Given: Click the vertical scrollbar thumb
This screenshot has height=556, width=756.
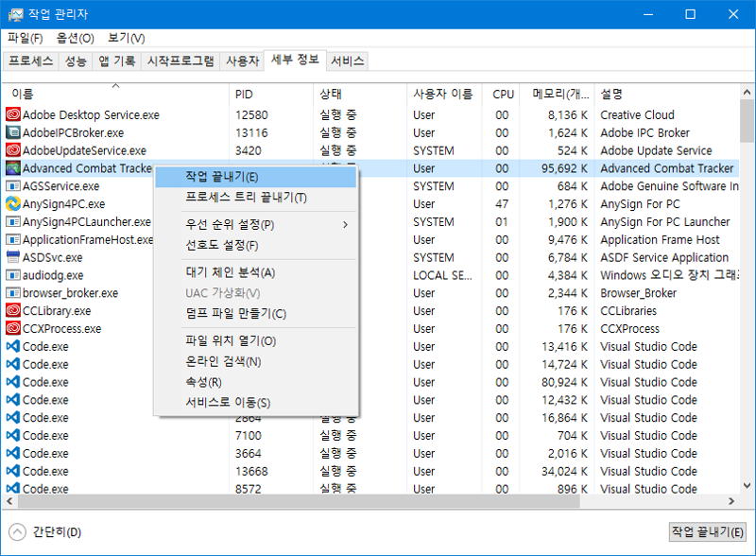Looking at the screenshot, I should coord(747,121).
